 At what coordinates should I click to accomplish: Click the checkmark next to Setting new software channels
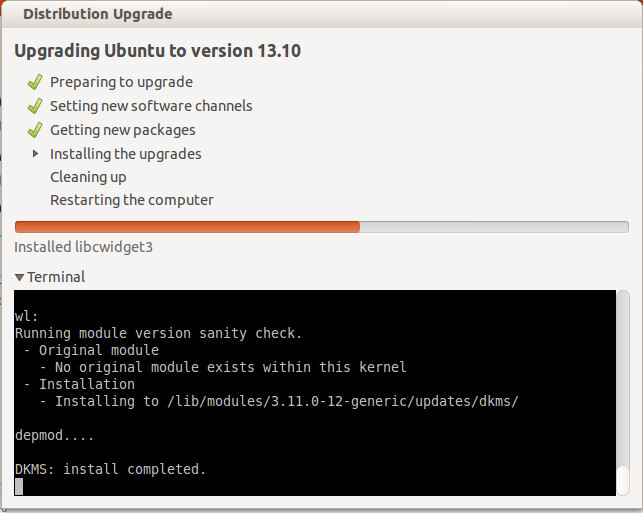pyautogui.click(x=35, y=106)
